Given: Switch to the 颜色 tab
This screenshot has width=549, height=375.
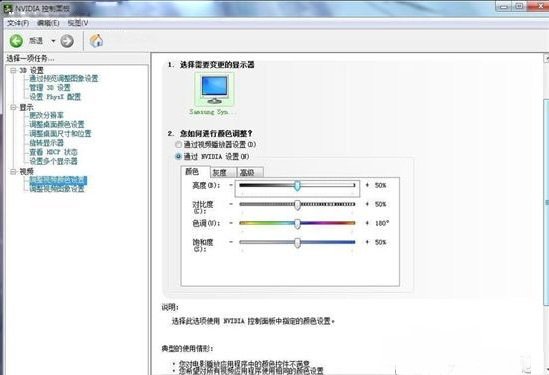Looking at the screenshot, I should (x=192, y=172).
